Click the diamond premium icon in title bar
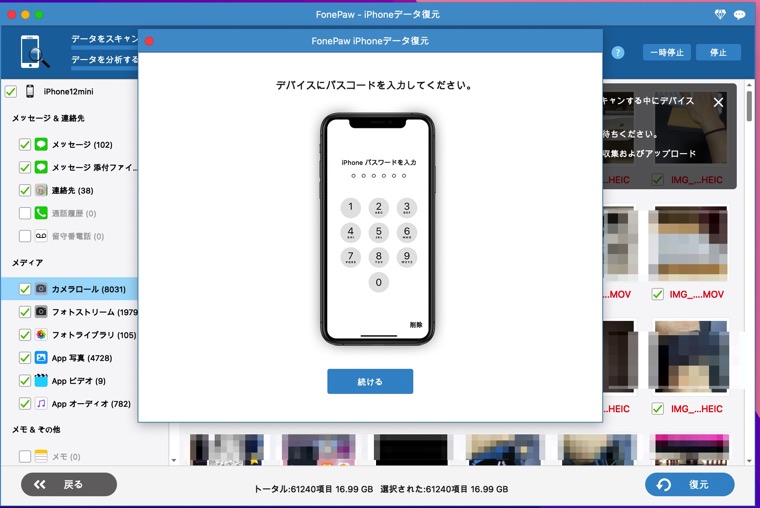 pos(720,15)
